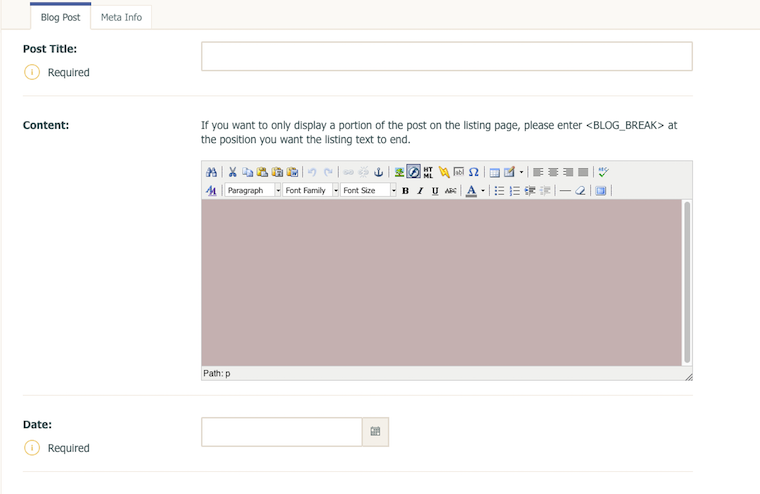760x494 pixels.
Task: Click the Paste clipboard icon
Action: 262,172
